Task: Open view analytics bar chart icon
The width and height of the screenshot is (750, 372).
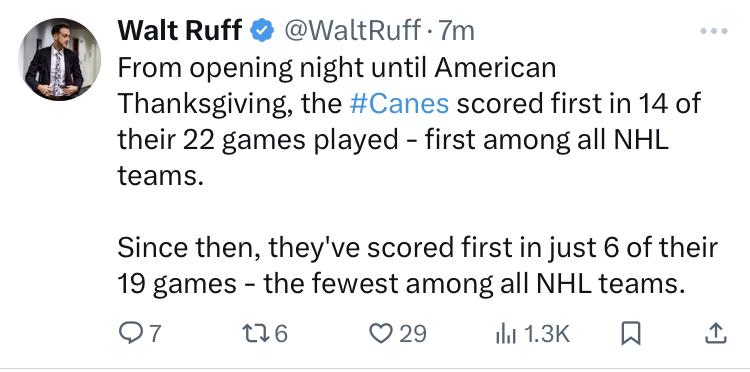Action: click(506, 334)
